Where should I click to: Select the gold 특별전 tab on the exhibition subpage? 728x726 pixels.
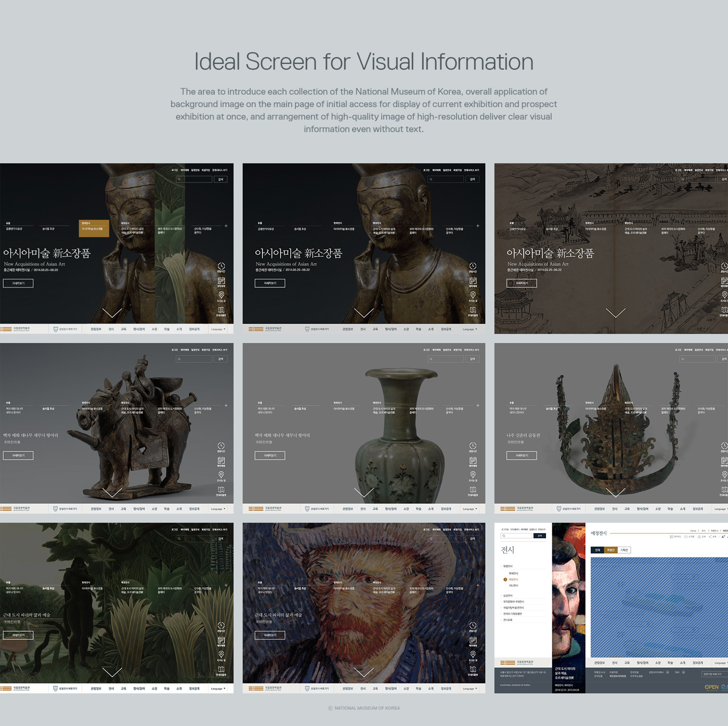(x=610, y=550)
